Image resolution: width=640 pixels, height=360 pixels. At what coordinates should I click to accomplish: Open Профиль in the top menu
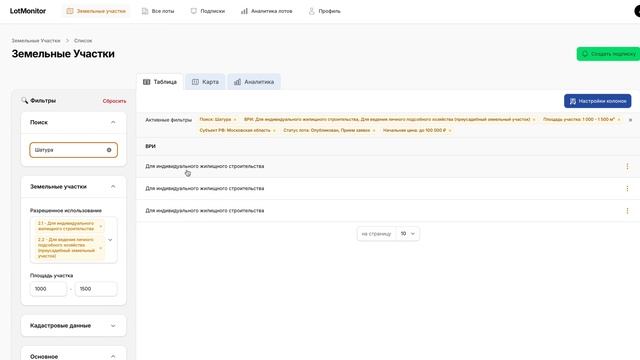(324, 11)
